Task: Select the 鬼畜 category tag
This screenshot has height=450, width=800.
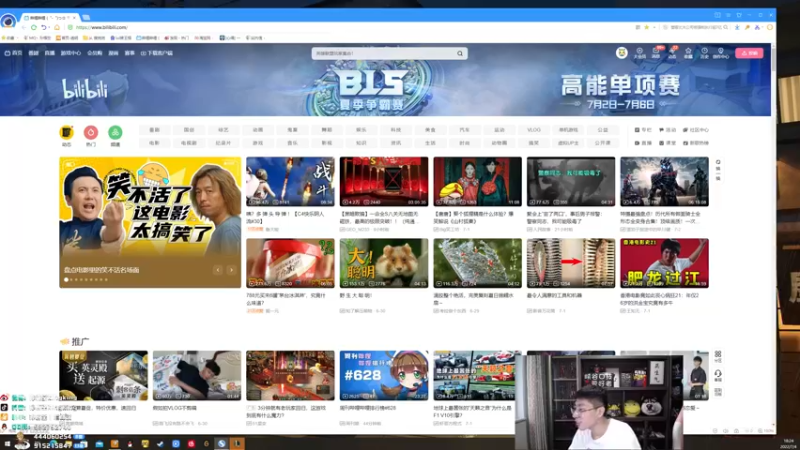Action: point(292,130)
